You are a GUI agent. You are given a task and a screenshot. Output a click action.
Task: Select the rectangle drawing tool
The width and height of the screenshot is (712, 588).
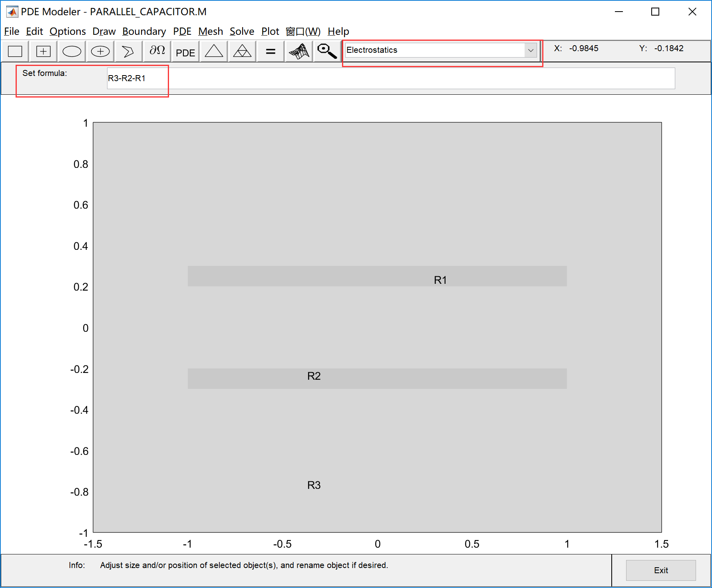coord(15,51)
